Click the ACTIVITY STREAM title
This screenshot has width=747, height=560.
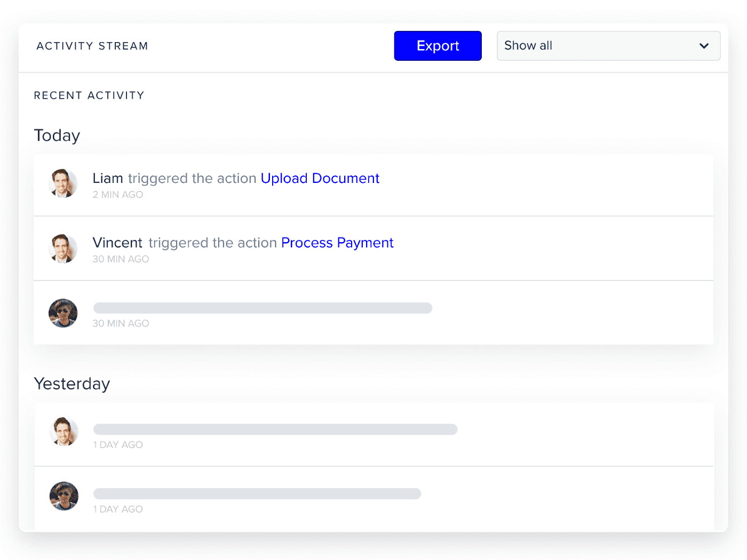tap(92, 46)
